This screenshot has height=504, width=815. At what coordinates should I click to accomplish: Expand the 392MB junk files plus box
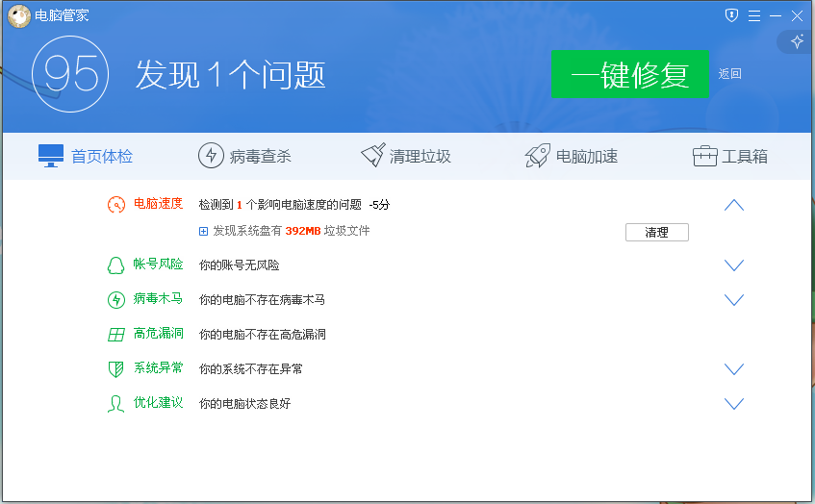pos(204,232)
